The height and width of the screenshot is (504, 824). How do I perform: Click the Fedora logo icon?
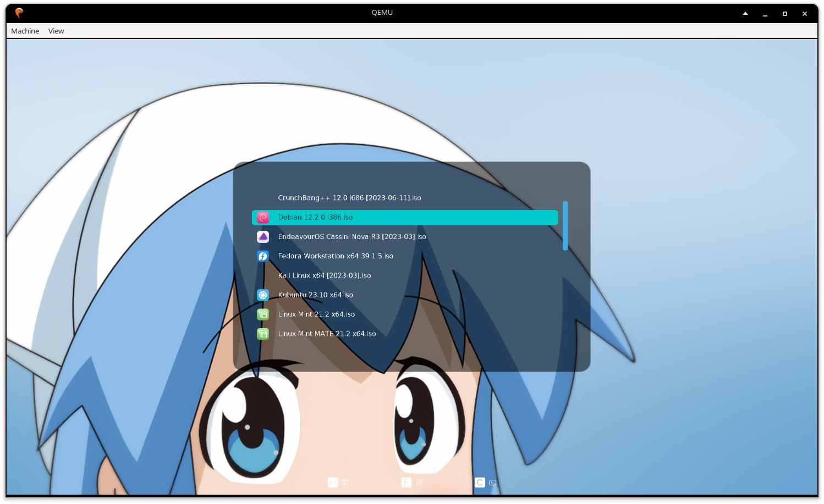263,256
